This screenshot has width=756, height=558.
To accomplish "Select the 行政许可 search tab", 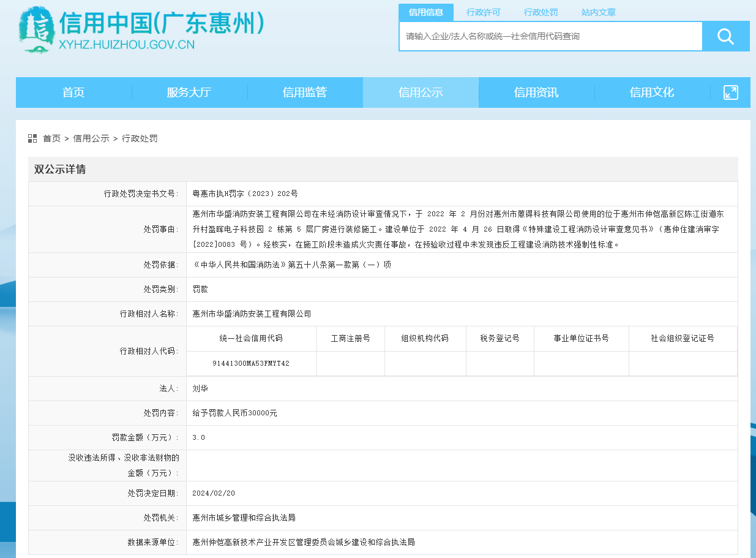I will 484,12.
